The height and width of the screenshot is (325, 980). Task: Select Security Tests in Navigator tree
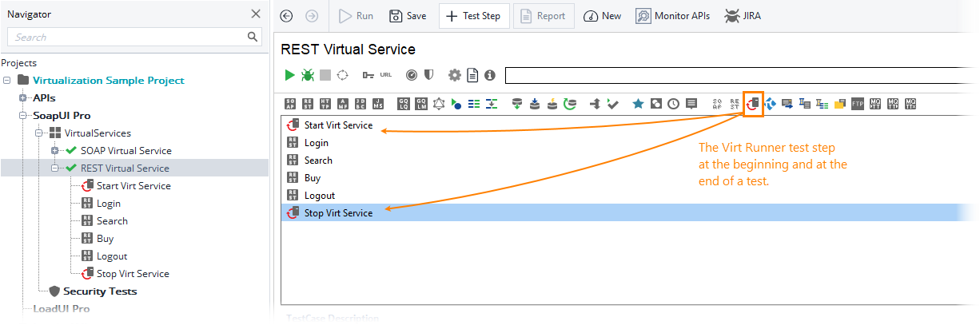[x=100, y=291]
